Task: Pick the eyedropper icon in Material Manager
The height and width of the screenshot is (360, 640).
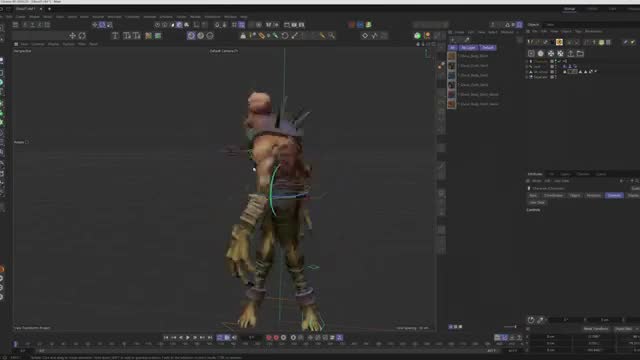Action: pos(467,40)
